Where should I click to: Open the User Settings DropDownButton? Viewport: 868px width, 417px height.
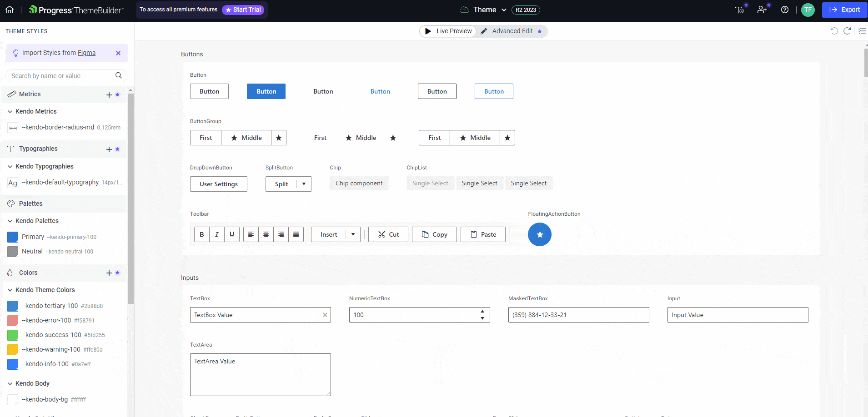[219, 184]
